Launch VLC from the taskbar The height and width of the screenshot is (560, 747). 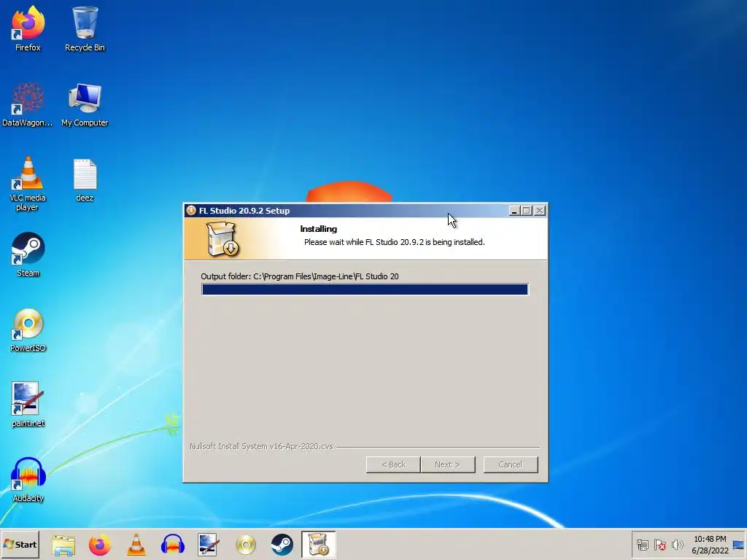point(136,545)
